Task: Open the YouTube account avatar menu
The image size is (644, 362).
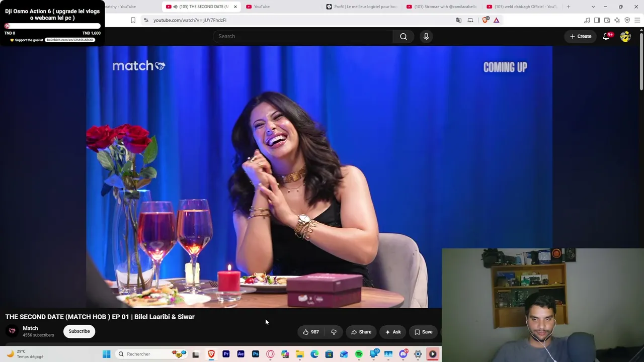Action: point(625,36)
